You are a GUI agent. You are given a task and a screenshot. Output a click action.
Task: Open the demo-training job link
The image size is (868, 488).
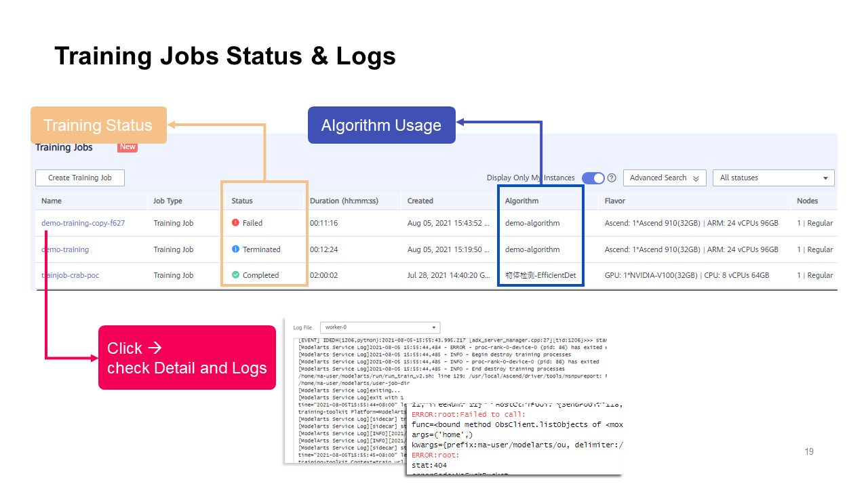coord(65,249)
